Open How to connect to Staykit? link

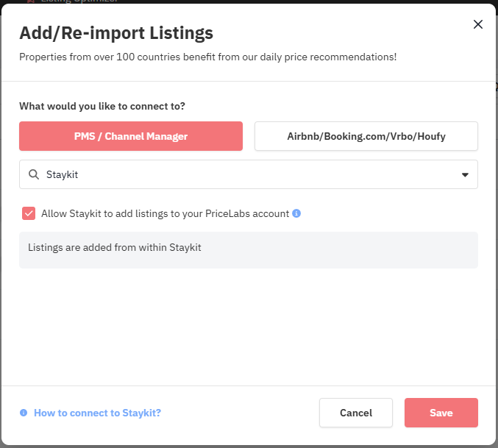(x=98, y=413)
